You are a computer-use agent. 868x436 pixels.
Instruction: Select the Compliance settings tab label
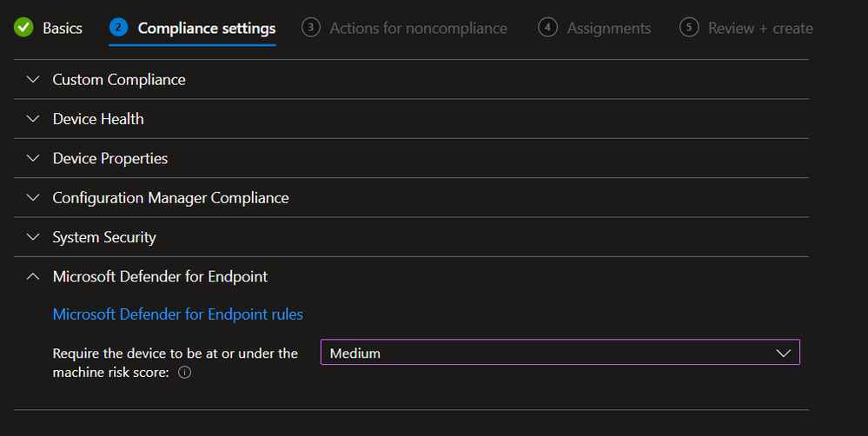coord(206,29)
